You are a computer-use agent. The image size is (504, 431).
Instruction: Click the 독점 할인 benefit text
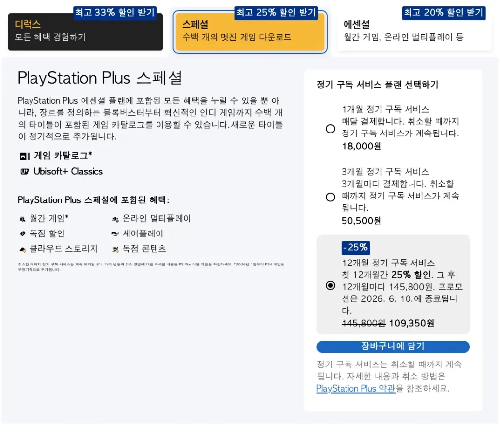pos(47,233)
